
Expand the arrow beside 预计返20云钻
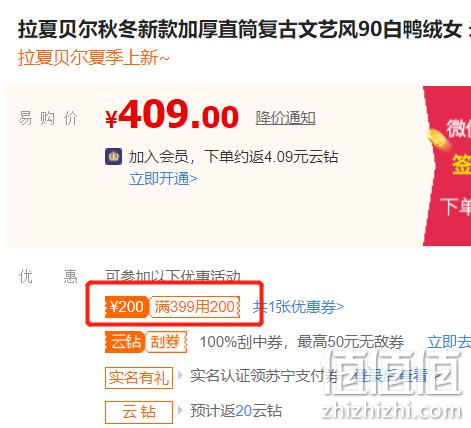(x=180, y=410)
